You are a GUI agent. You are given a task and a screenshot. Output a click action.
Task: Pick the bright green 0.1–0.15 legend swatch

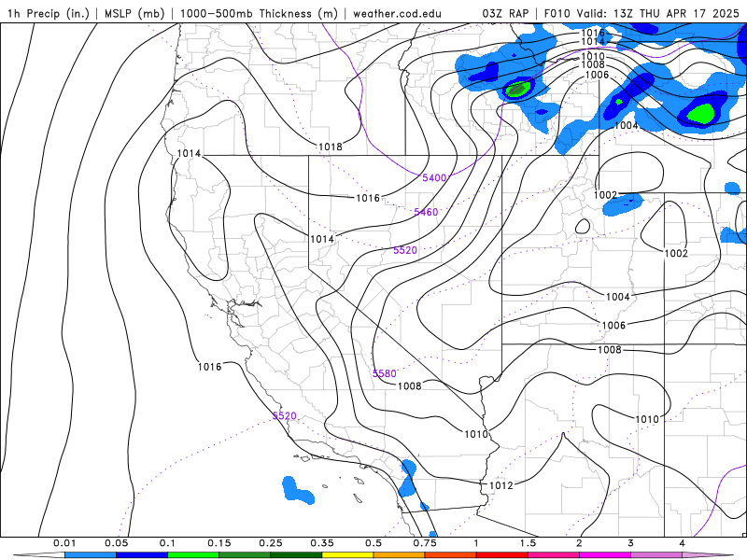tap(193, 555)
